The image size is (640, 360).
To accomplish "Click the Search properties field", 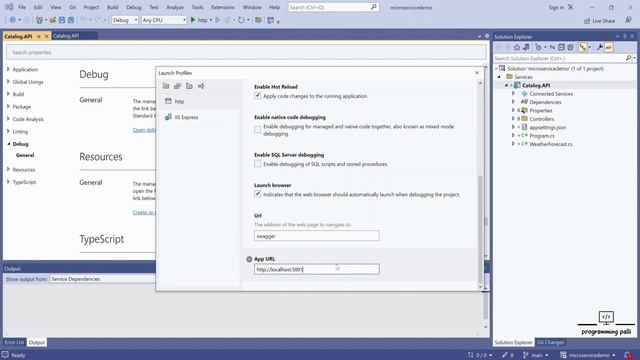I will coord(246,52).
